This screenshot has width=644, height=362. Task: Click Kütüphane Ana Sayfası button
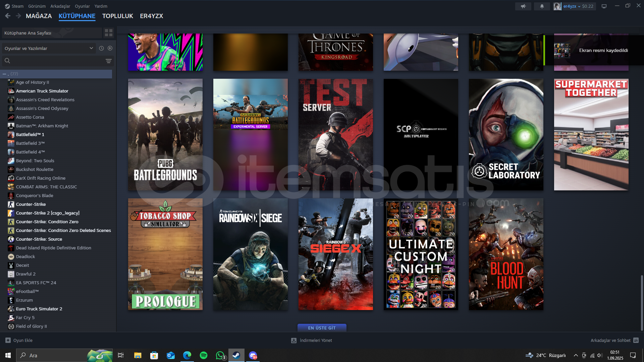(x=52, y=33)
